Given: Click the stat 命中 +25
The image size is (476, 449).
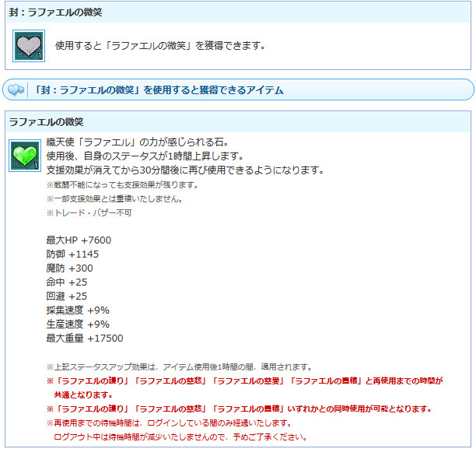Looking at the screenshot, I should tap(66, 282).
